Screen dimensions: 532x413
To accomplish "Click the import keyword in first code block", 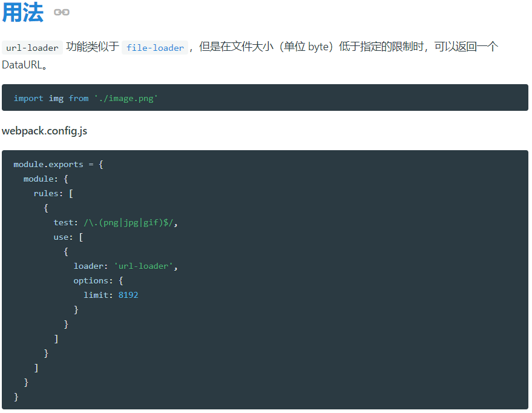I will coord(28,98).
